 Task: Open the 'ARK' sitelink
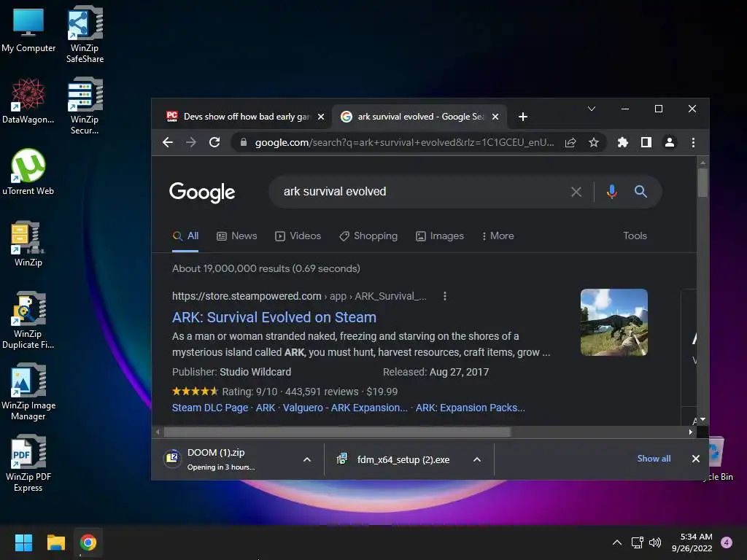(266, 408)
